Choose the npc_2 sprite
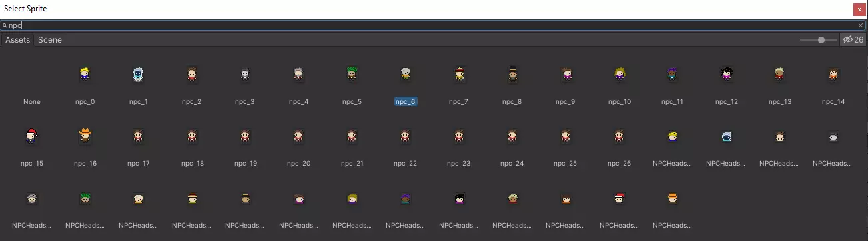 (191, 75)
